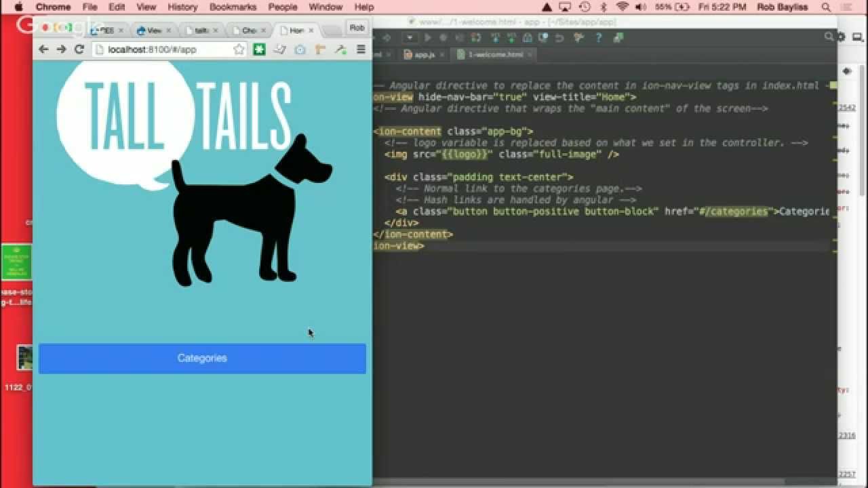Switch to the Chrome tab labeled View
Viewport: 868px width, 488px height.
pos(154,30)
